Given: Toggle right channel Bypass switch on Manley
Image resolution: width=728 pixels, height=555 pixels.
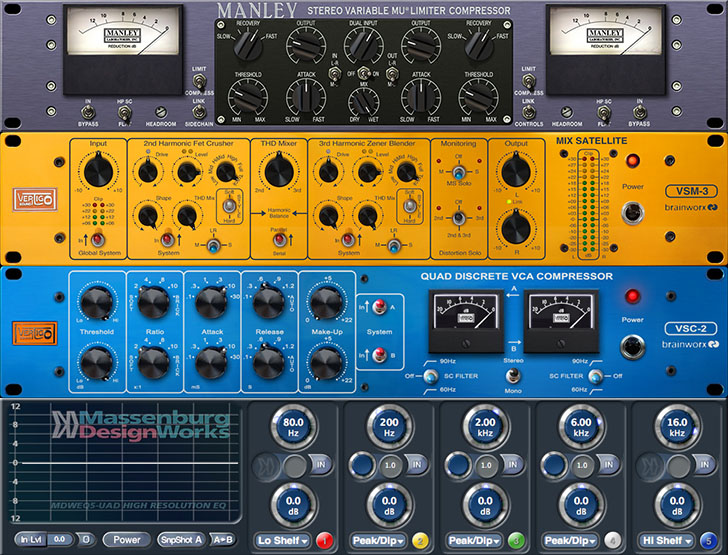Looking at the screenshot, I should 639,112.
